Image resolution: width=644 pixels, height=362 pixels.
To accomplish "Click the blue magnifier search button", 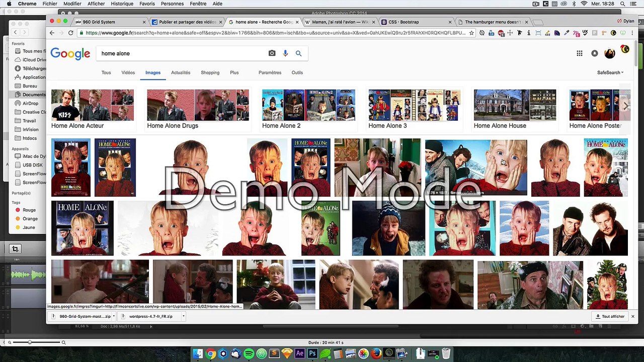I will coord(298,53).
